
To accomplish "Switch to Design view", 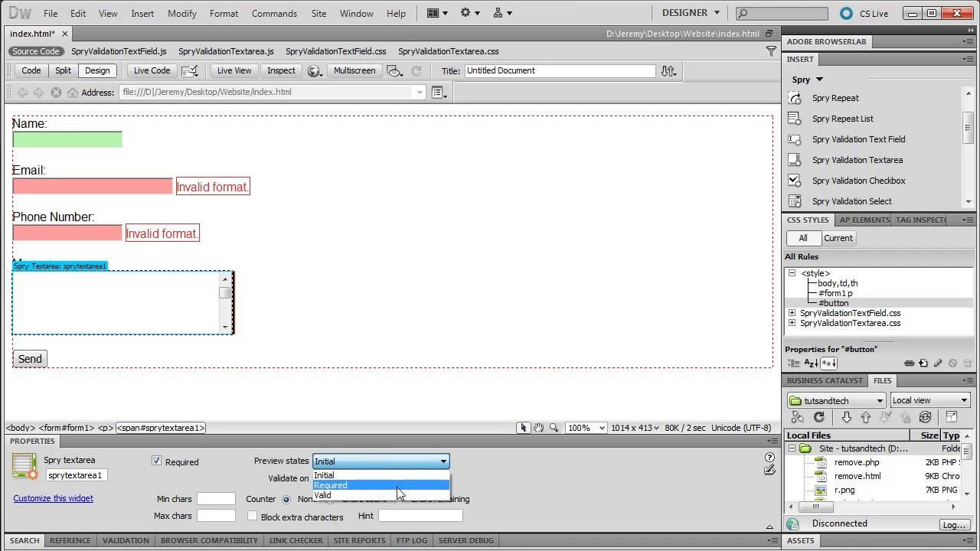I will coord(97,70).
